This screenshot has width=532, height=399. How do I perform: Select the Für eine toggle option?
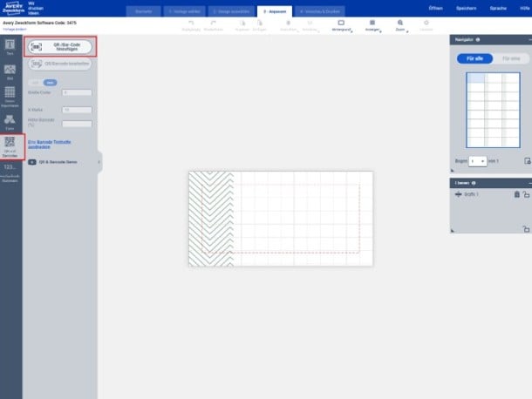[511, 58]
